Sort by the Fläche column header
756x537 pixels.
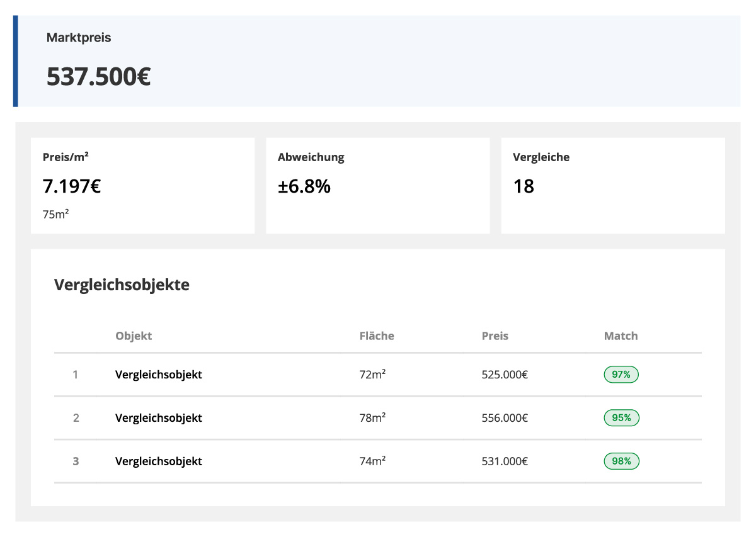coord(377,336)
